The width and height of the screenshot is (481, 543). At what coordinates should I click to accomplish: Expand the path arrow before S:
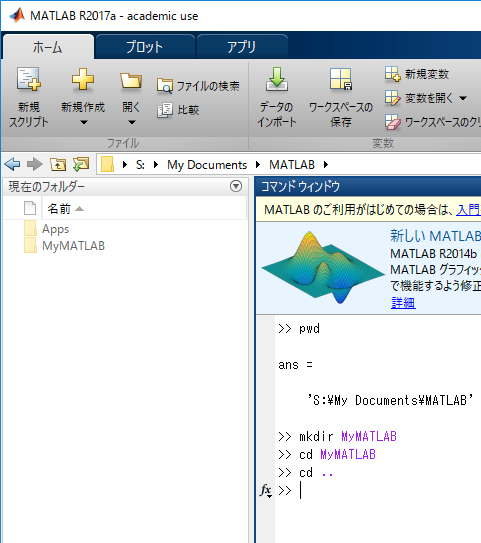tap(125, 164)
